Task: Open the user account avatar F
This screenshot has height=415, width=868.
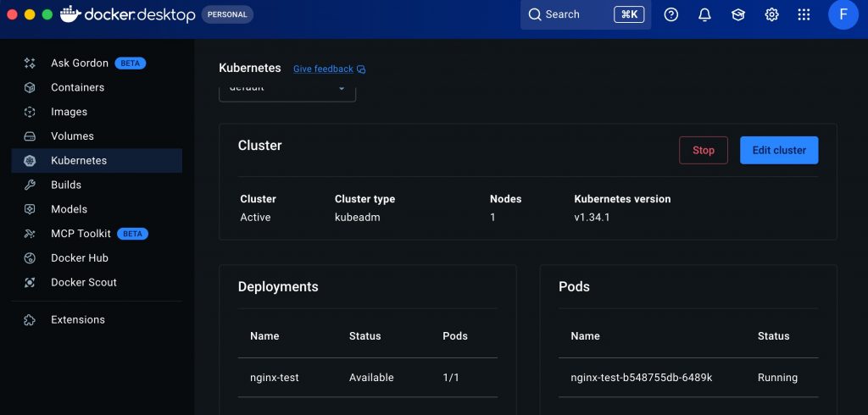Action: tap(843, 14)
